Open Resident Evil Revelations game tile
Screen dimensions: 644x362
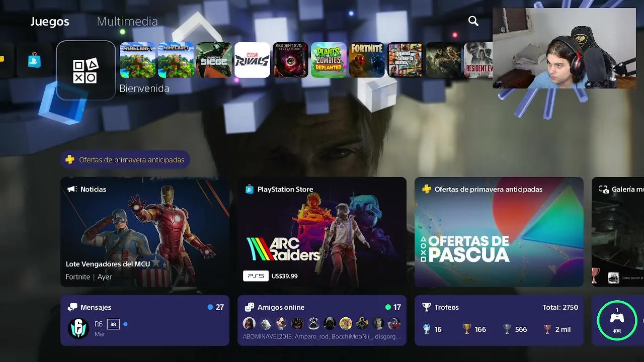point(291,60)
